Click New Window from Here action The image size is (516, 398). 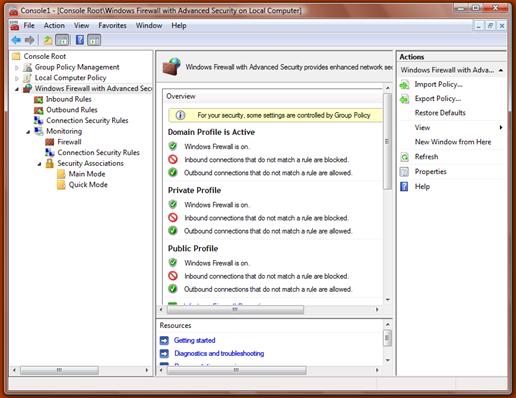(453, 142)
